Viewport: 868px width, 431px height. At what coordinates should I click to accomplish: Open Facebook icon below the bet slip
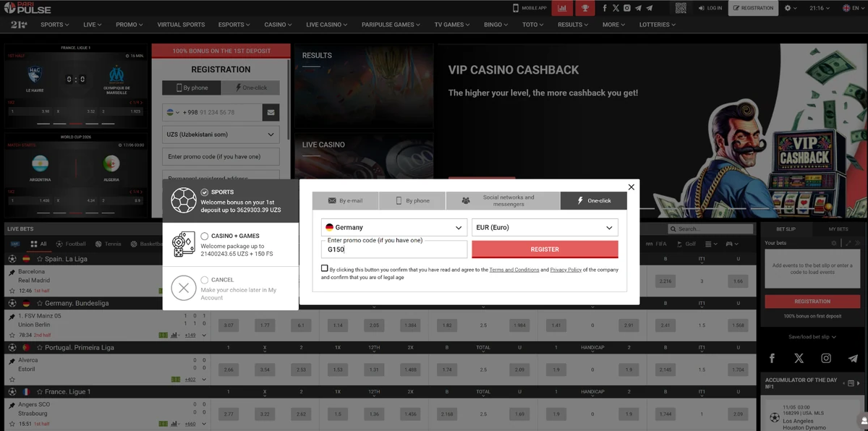tap(772, 358)
